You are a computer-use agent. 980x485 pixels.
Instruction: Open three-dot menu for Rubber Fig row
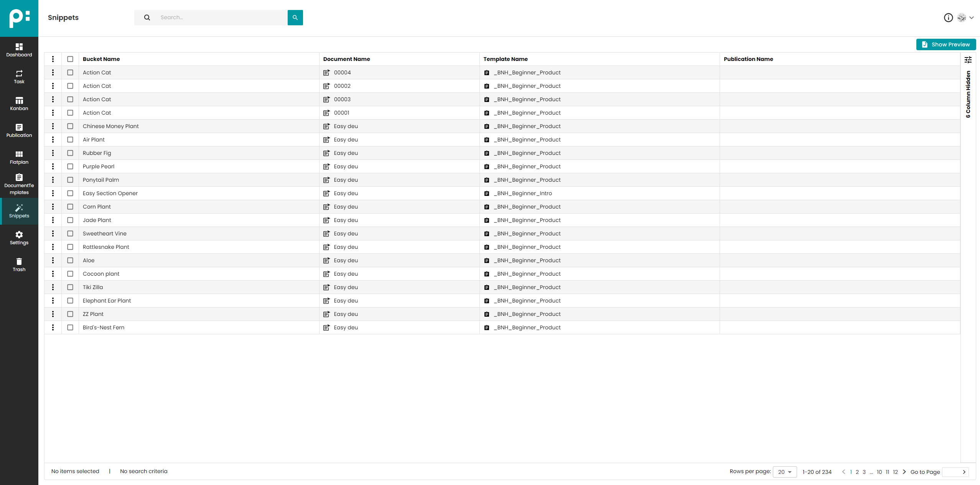point(53,153)
